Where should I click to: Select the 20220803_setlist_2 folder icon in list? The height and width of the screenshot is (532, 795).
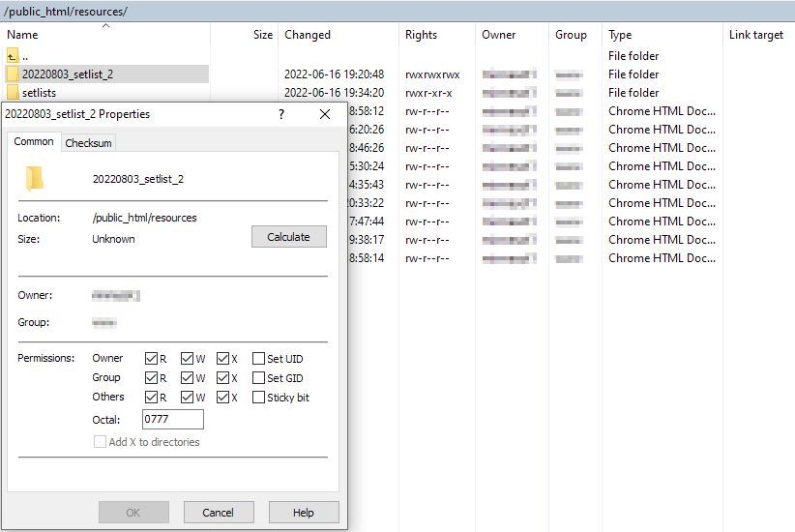tap(13, 74)
